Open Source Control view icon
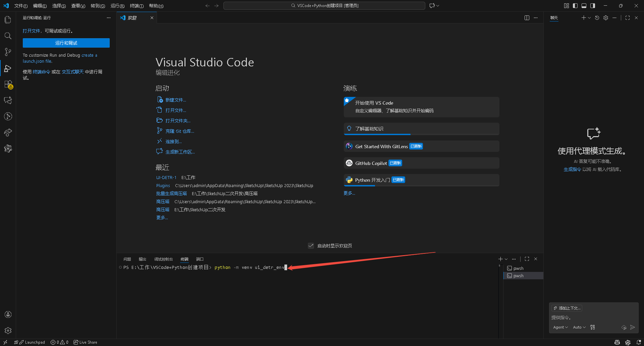This screenshot has height=346, width=644. click(x=8, y=52)
